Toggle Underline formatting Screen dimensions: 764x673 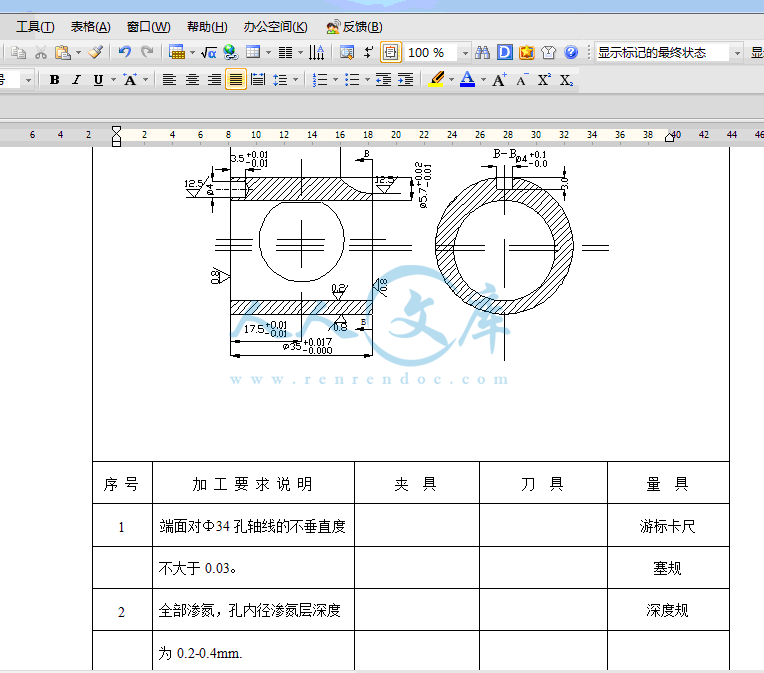coord(98,79)
